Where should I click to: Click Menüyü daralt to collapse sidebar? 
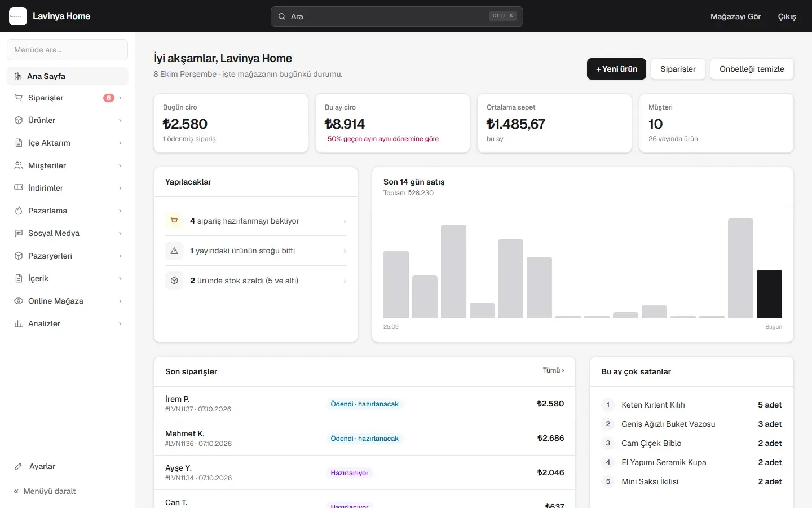[x=45, y=491]
